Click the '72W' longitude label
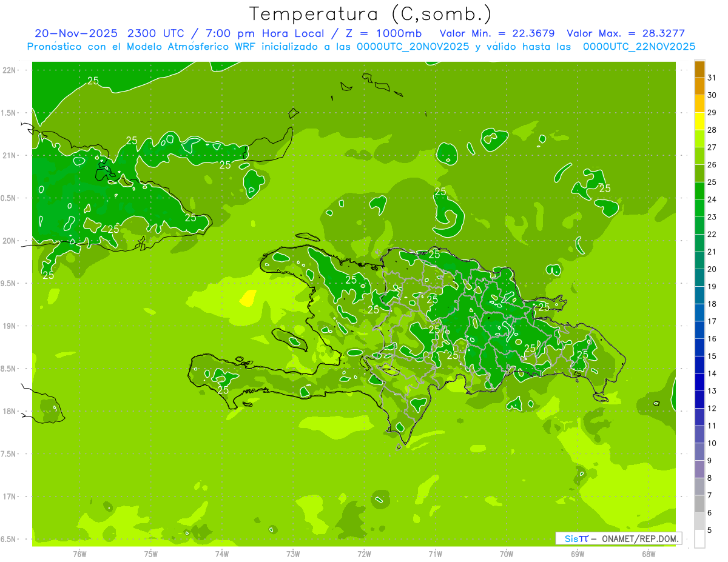The height and width of the screenshot is (562, 728). click(364, 554)
